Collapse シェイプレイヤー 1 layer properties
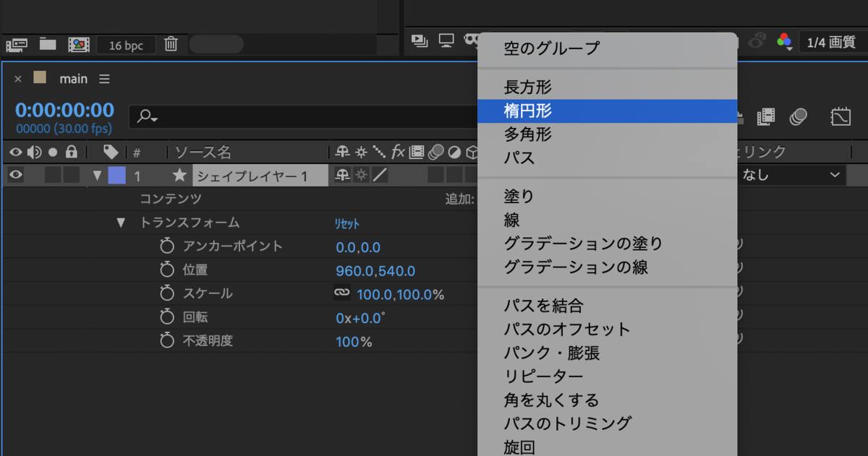The image size is (868, 456). (x=97, y=176)
